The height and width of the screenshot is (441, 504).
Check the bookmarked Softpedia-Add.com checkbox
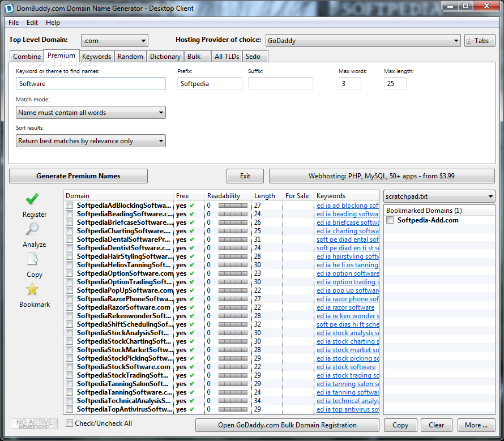390,220
